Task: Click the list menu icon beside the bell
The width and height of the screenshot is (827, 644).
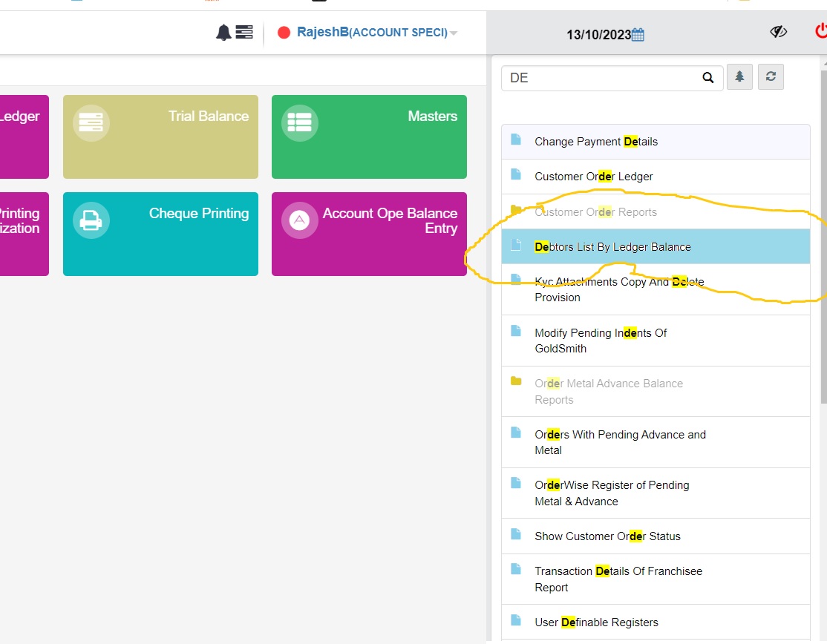Action: (243, 32)
